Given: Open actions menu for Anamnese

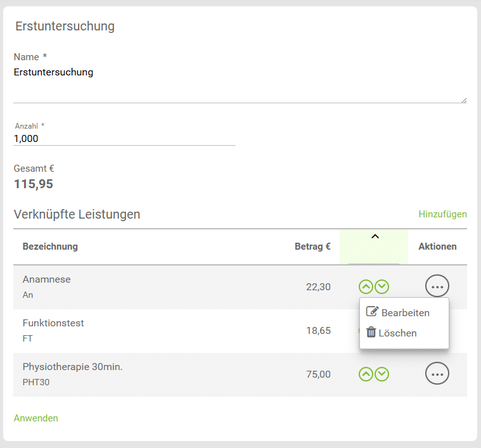Looking at the screenshot, I should (437, 286).
